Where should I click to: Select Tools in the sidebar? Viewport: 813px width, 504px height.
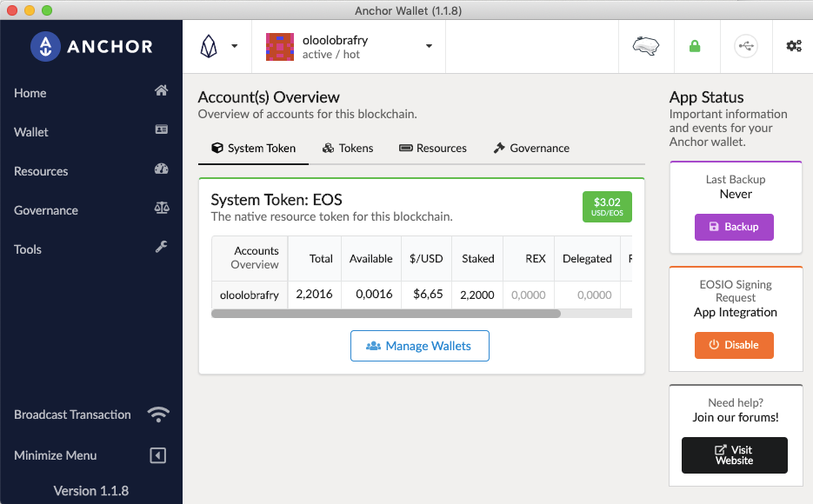(x=28, y=249)
